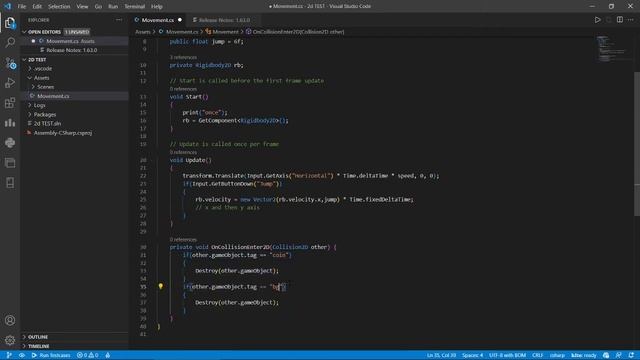Open the File menu

[x=22, y=6]
